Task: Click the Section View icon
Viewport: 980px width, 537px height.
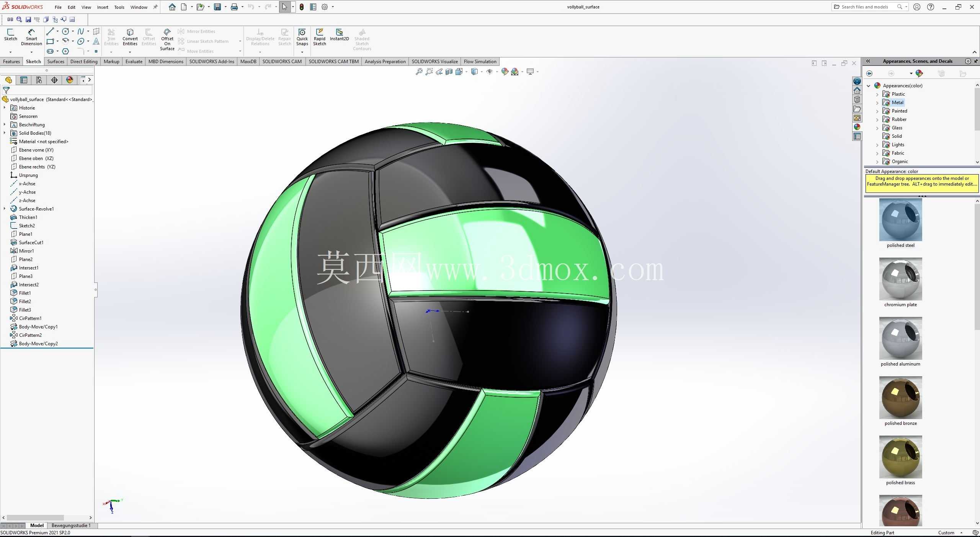Action: pos(449,72)
